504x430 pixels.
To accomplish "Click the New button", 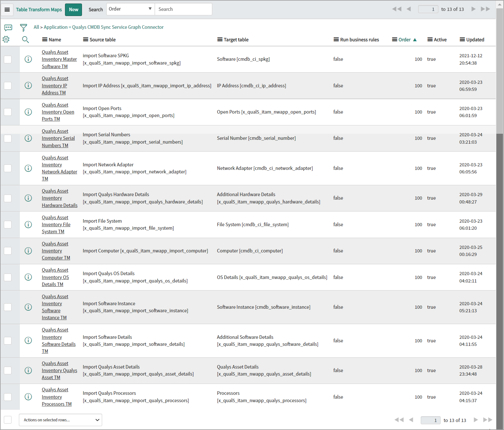I will pyautogui.click(x=74, y=10).
